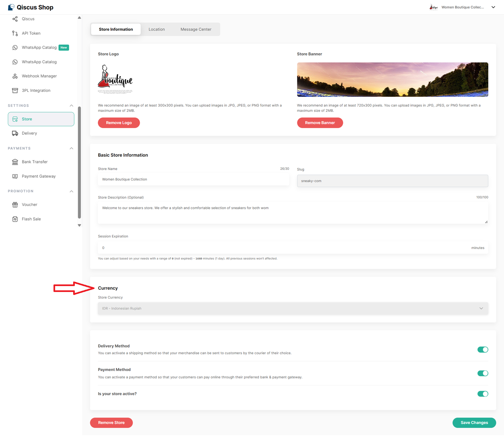Open the Message Center tab
This screenshot has width=504, height=436.
pyautogui.click(x=196, y=29)
